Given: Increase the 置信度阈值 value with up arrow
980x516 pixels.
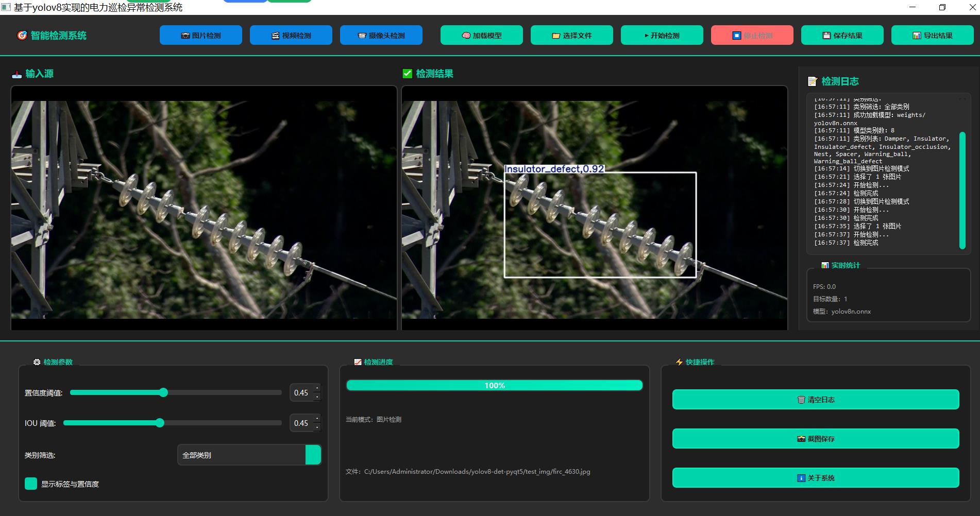Looking at the screenshot, I should tap(317, 388).
